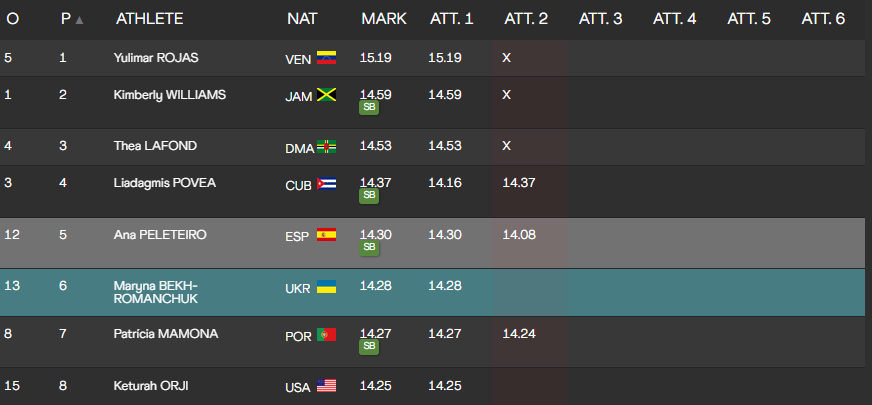Screen dimensions: 872x405
Task: Click Kimberly Williams' SB badge
Action: (x=369, y=108)
